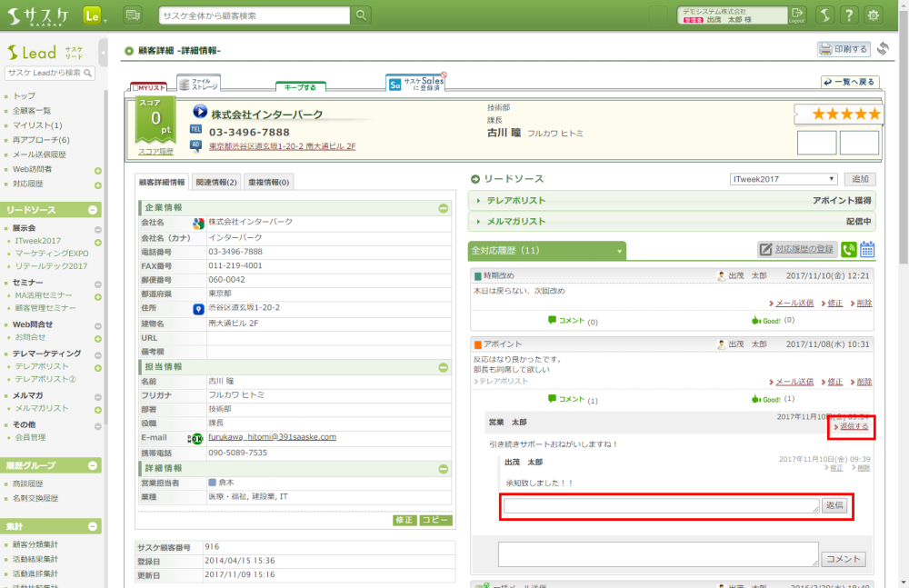Image resolution: width=909 pixels, height=588 pixels.
Task: Open the settings gear in top bar
Action: (874, 15)
